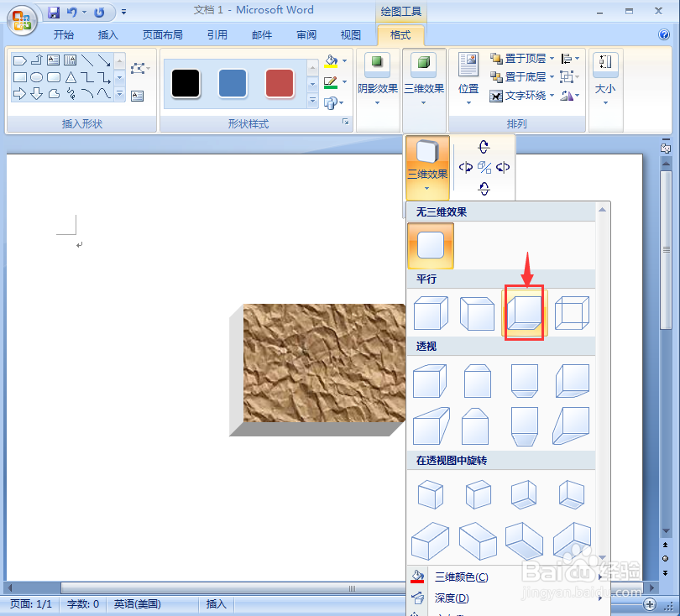Click the textured 3D rectangle in document
This screenshot has width=680, height=616.
click(x=317, y=370)
